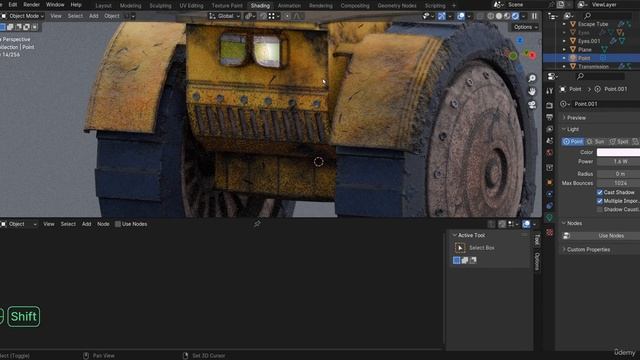
Task: Click Power value field
Action: click(618, 162)
